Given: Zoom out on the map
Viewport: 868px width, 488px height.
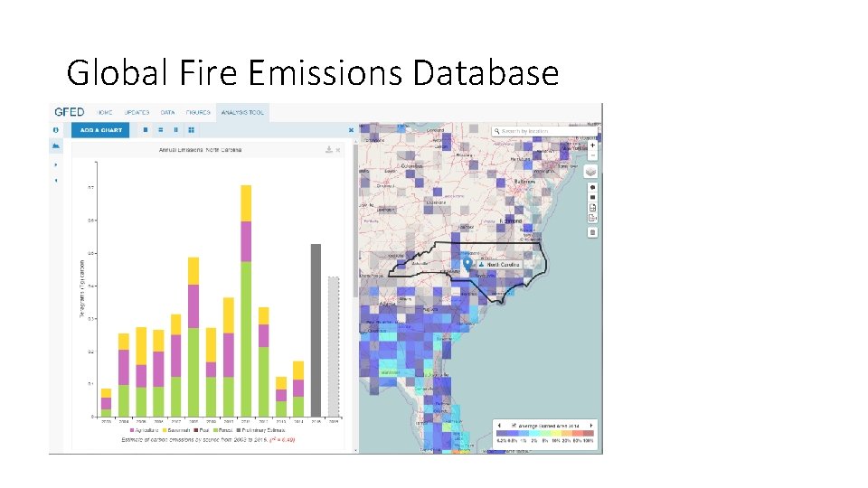Looking at the screenshot, I should coord(592,155).
